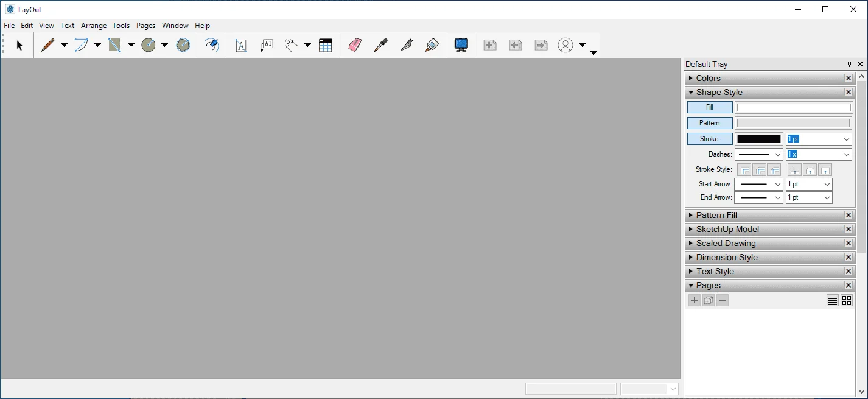This screenshot has height=399, width=868.
Task: Duplicate selected page in Pages panel
Action: tap(709, 300)
